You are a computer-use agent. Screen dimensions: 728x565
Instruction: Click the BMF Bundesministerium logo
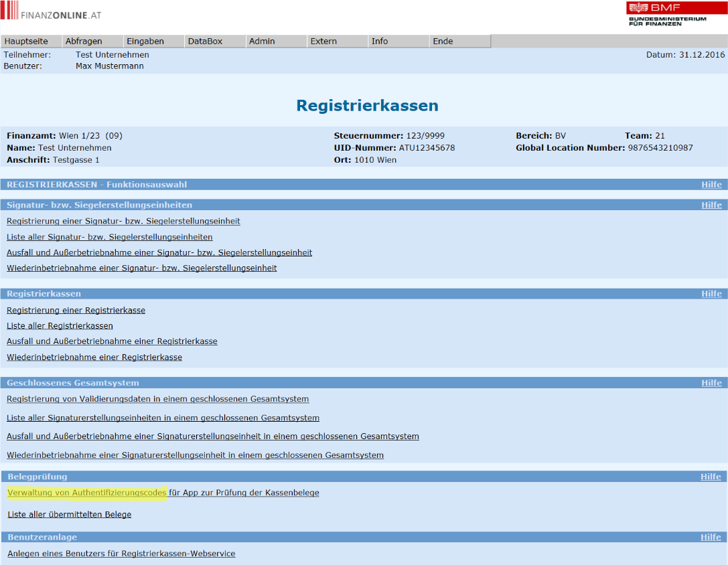point(666,13)
